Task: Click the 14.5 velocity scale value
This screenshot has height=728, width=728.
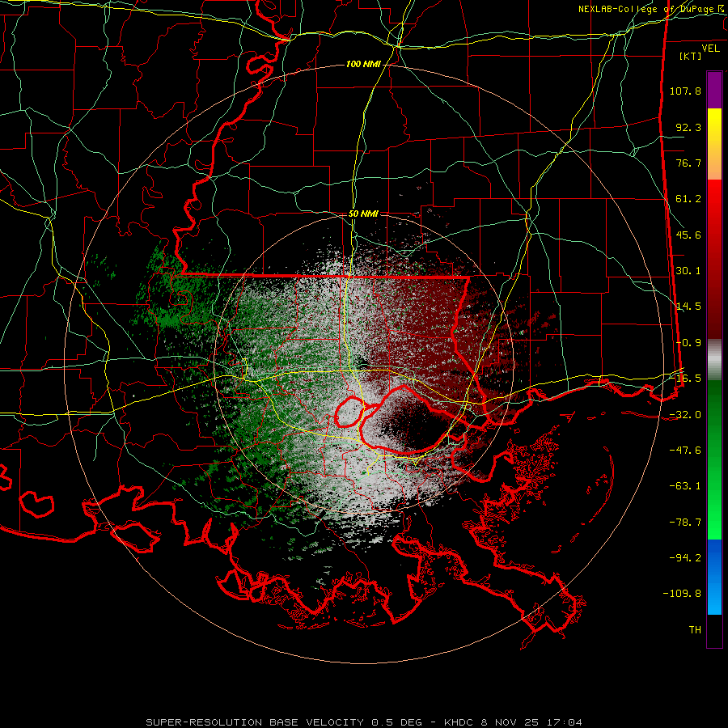Action: click(688, 307)
